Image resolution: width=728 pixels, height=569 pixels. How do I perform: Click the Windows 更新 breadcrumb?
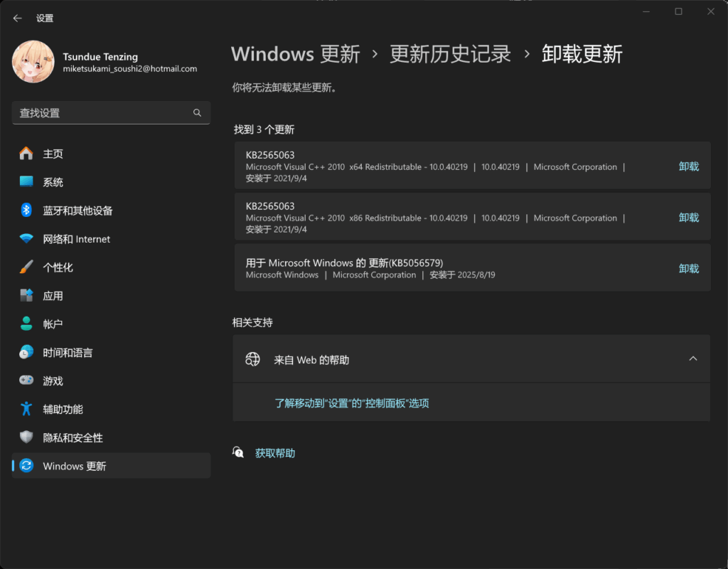(x=295, y=54)
